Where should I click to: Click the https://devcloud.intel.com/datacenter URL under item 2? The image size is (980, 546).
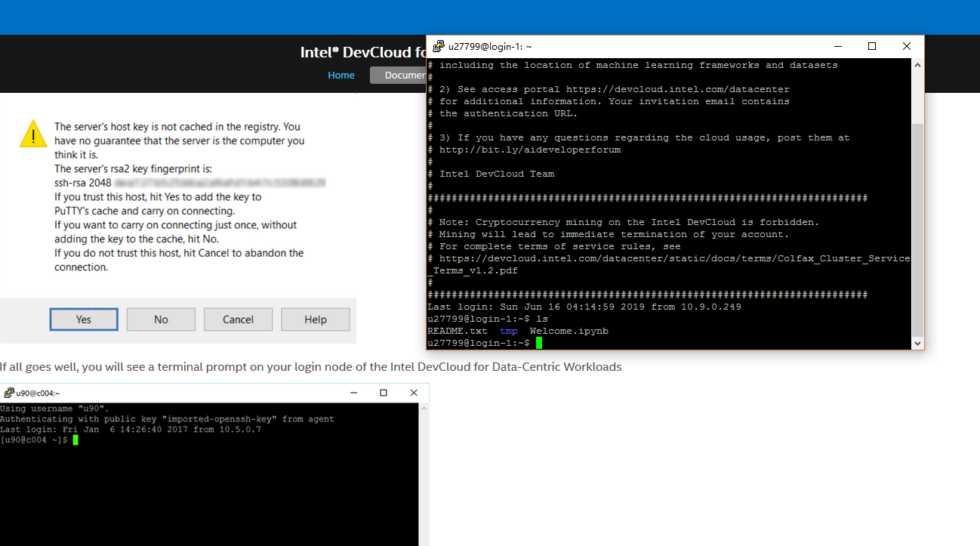(x=678, y=89)
